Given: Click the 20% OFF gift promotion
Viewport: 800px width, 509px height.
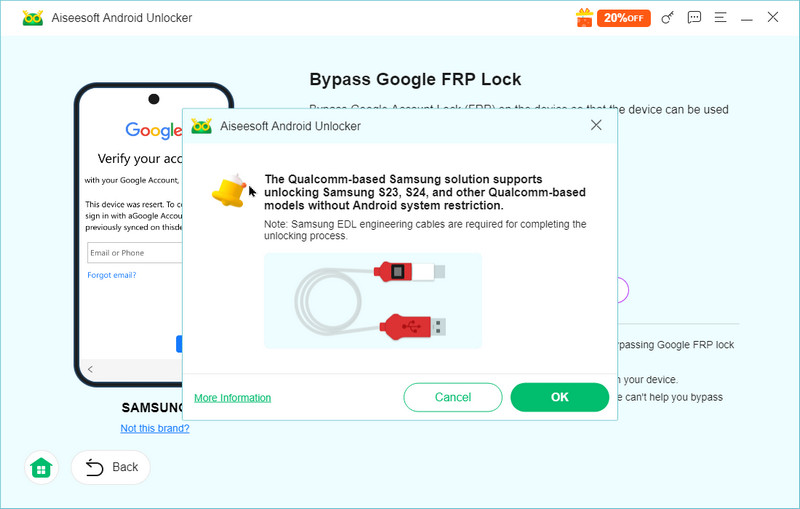Looking at the screenshot, I should click(613, 18).
